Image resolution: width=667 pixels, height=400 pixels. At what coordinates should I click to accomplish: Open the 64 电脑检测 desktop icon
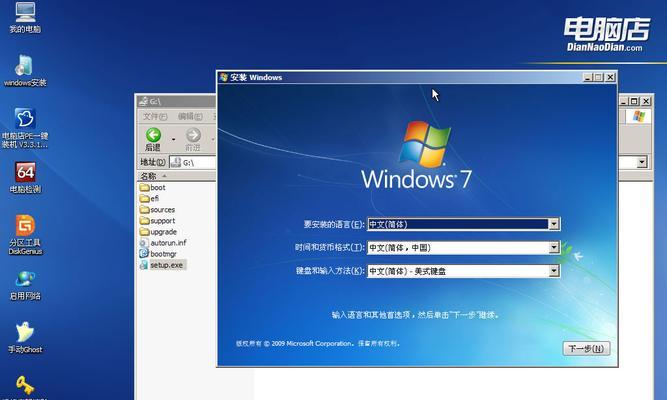(x=26, y=177)
